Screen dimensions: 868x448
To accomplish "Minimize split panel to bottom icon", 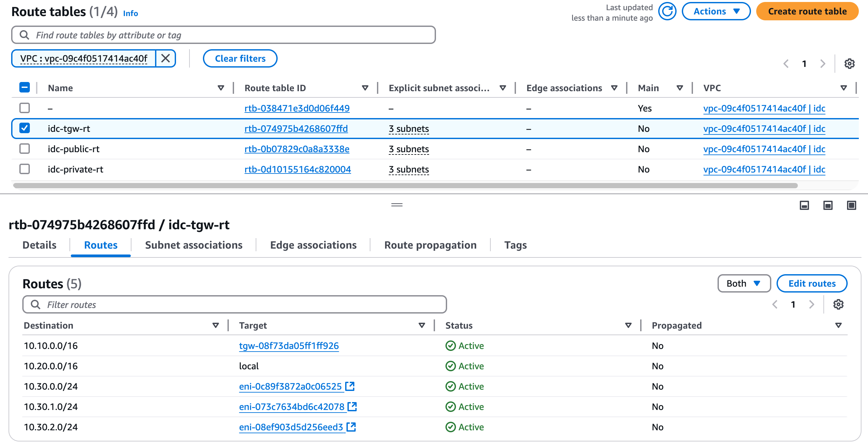I will [x=804, y=205].
